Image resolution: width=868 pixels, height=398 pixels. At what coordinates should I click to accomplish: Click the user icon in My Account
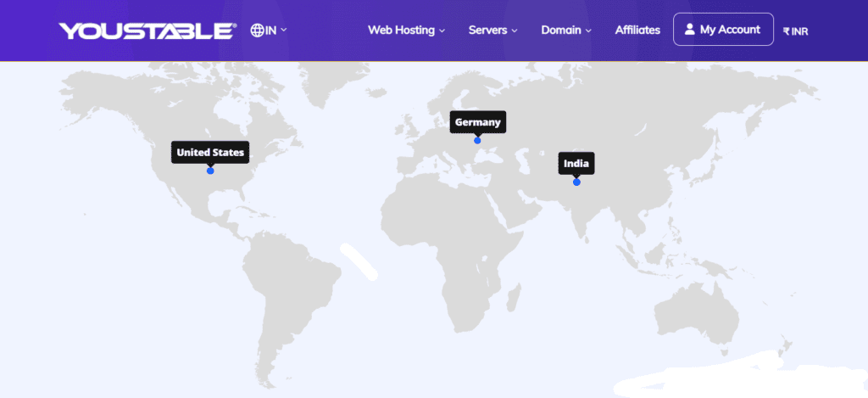pos(690,30)
